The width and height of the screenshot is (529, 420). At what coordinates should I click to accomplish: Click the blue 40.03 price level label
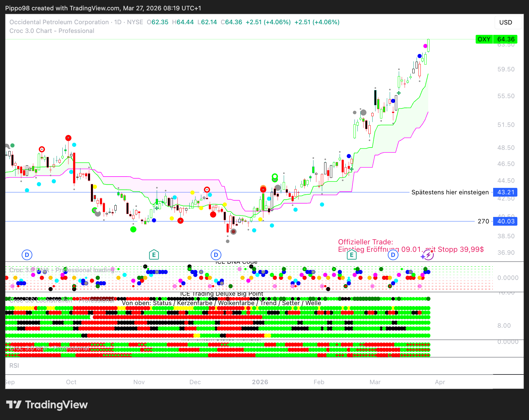tap(505, 221)
